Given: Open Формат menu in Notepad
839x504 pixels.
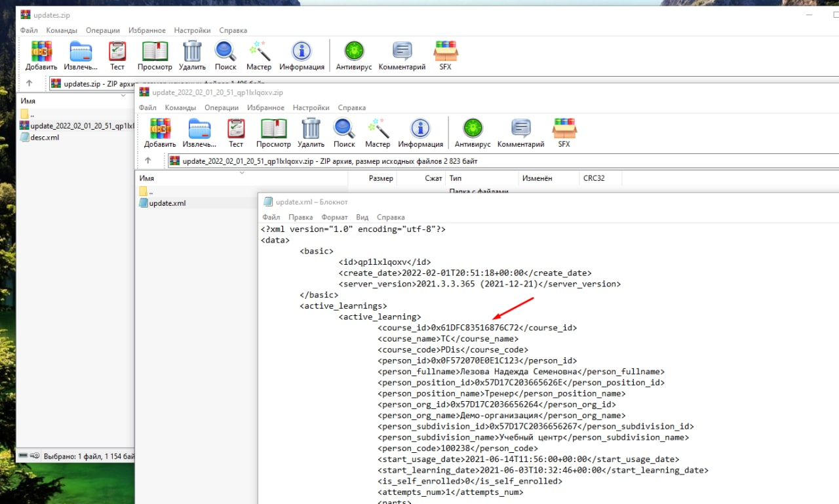Looking at the screenshot, I should pos(334,217).
